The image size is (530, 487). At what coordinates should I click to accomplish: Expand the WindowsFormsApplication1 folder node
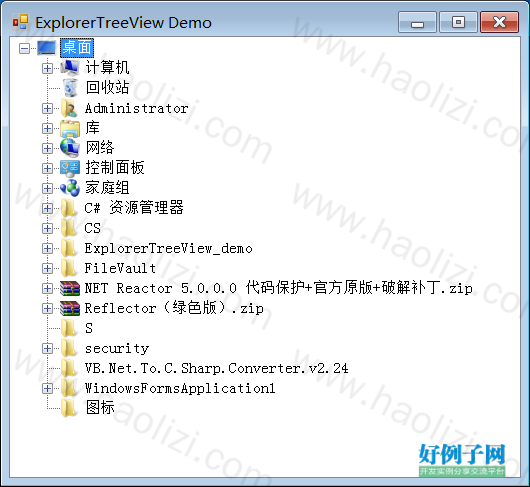tap(47, 388)
